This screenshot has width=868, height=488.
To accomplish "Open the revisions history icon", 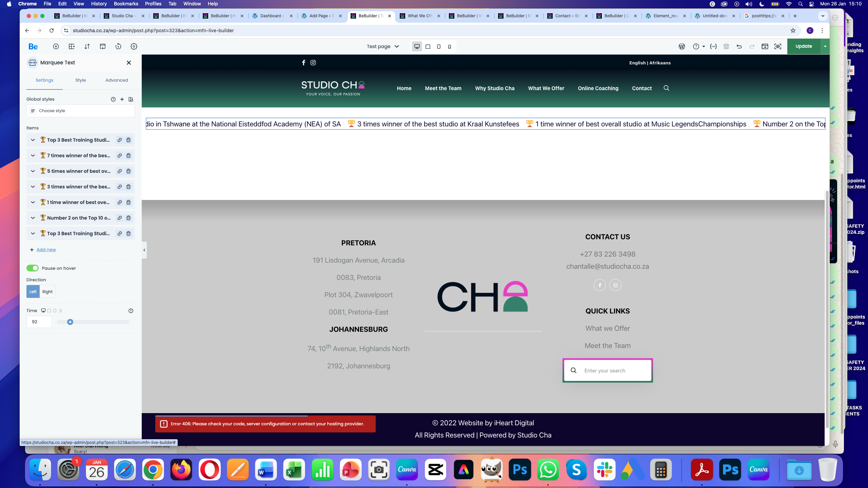I will pos(118,46).
